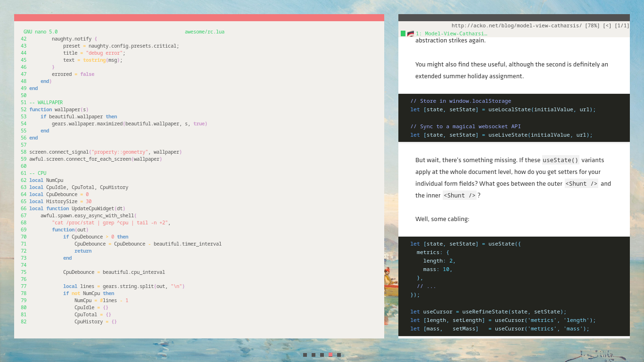Click the inline 'useState()' code snippet
The image size is (644, 362).
[x=561, y=160]
